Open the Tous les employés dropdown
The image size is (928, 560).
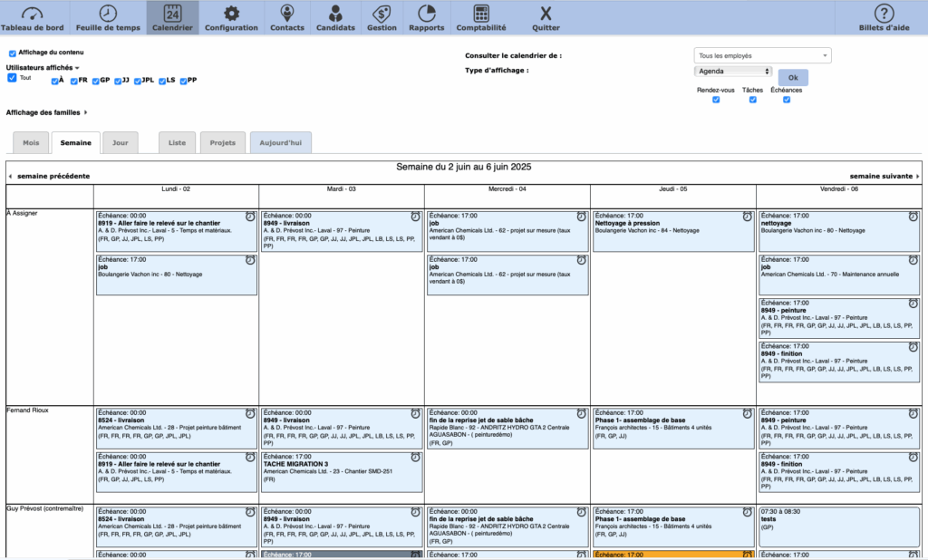(x=762, y=56)
